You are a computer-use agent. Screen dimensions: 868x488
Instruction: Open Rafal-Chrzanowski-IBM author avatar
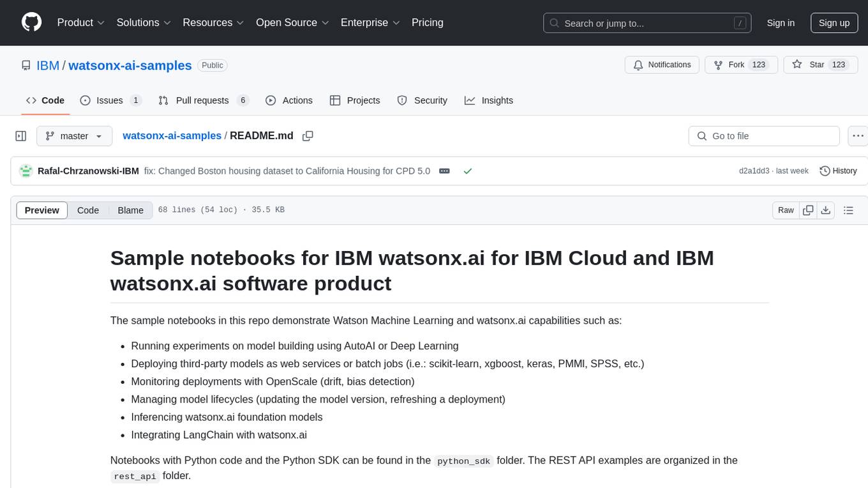26,171
